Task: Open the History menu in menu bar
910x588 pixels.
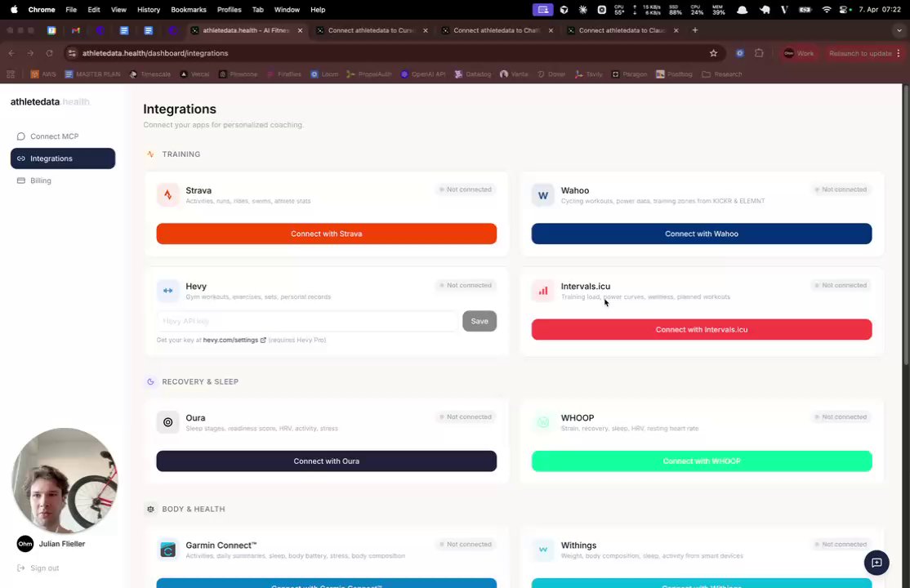Action: pyautogui.click(x=149, y=10)
